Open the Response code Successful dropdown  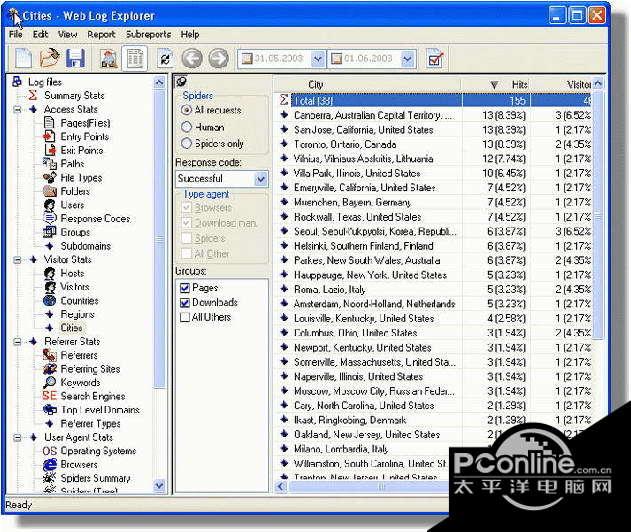261,178
